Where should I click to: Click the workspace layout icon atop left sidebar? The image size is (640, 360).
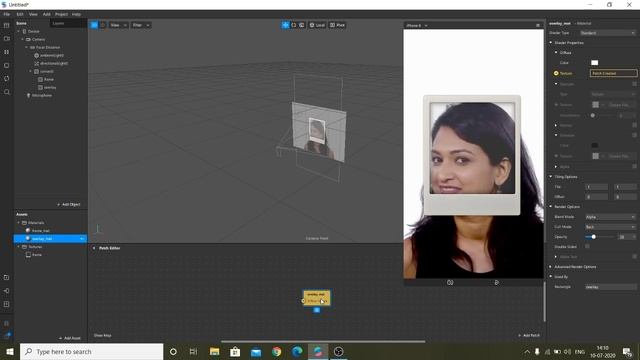pyautogui.click(x=7, y=25)
